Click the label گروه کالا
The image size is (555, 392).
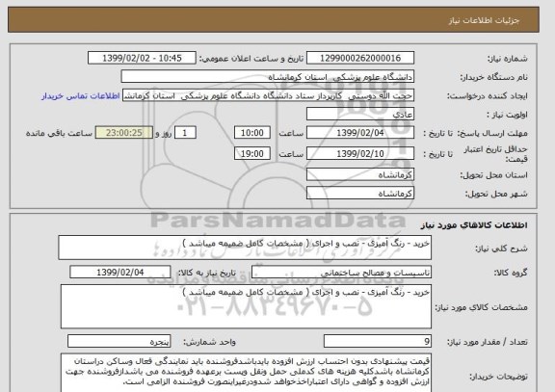[511, 273]
